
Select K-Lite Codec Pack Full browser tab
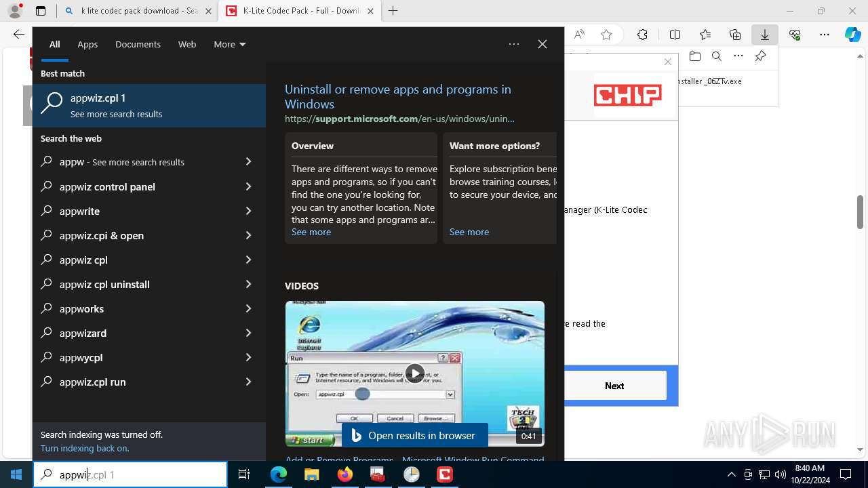[300, 11]
